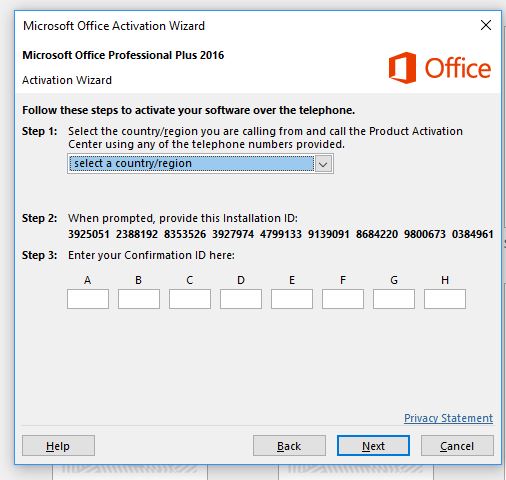The width and height of the screenshot is (506, 480).
Task: Click Confirmation ID field C
Action: pos(190,299)
